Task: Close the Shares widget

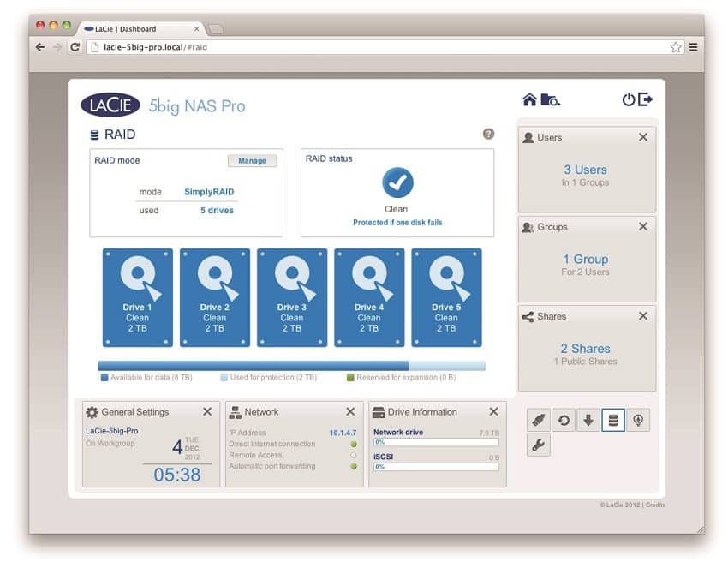Action: pyautogui.click(x=643, y=316)
